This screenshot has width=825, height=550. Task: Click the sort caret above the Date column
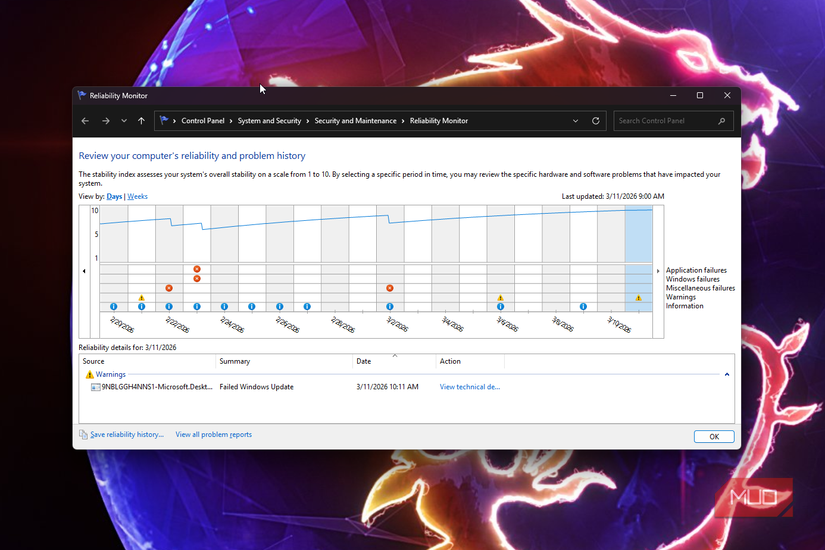(x=395, y=355)
